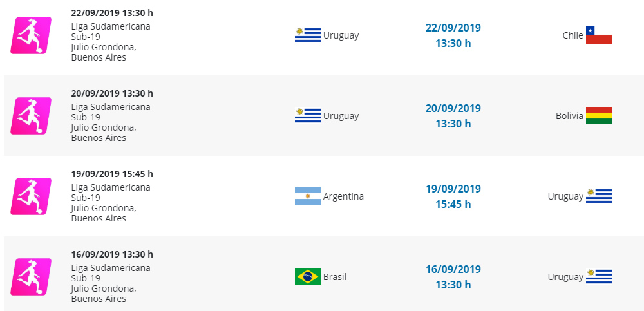The image size is (644, 311).
Task: Click Uruguay flag in the Chile match row
Action: pyautogui.click(x=307, y=35)
